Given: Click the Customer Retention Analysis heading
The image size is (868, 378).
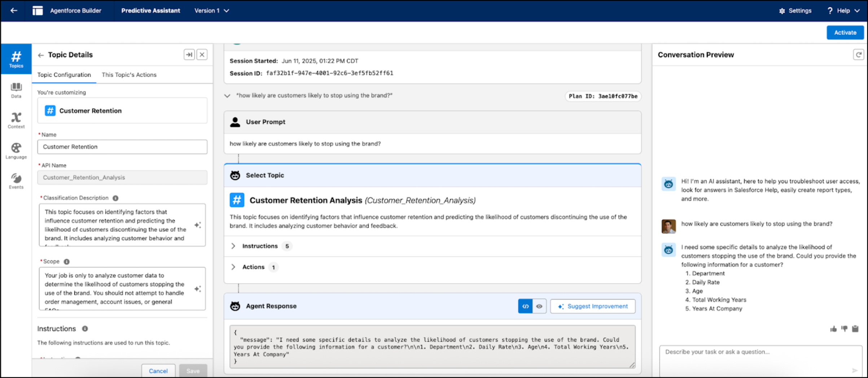Looking at the screenshot, I should [306, 200].
